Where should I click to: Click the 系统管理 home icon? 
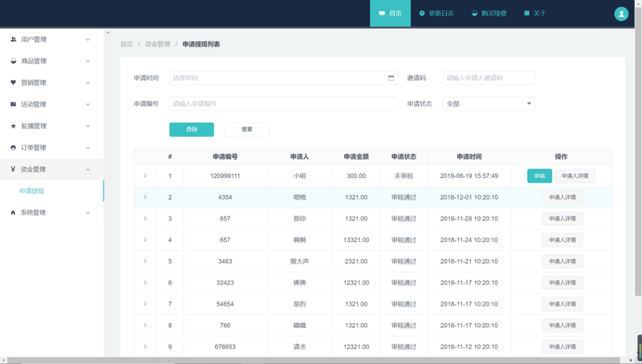pyautogui.click(x=13, y=212)
